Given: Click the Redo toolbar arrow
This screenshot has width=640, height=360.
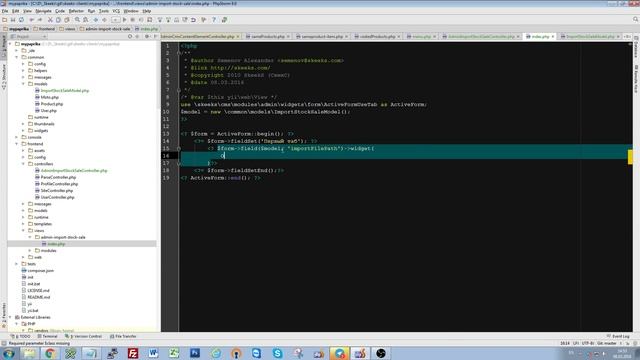Looking at the screenshot, I should click(x=40, y=20).
